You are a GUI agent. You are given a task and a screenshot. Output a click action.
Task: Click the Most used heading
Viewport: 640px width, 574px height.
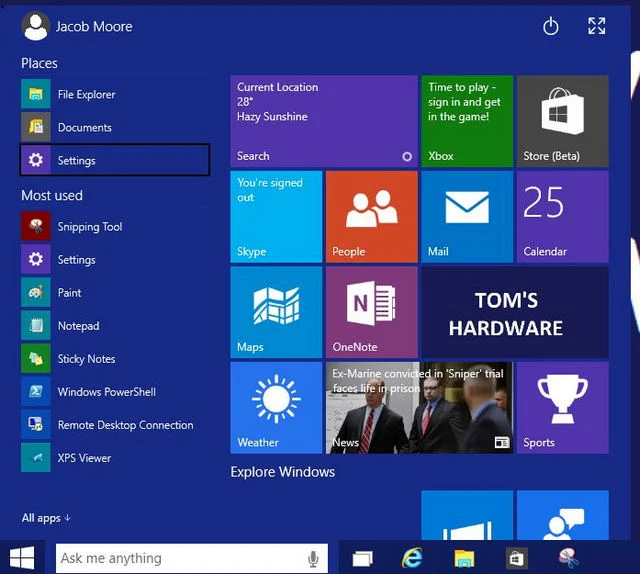pyautogui.click(x=52, y=196)
